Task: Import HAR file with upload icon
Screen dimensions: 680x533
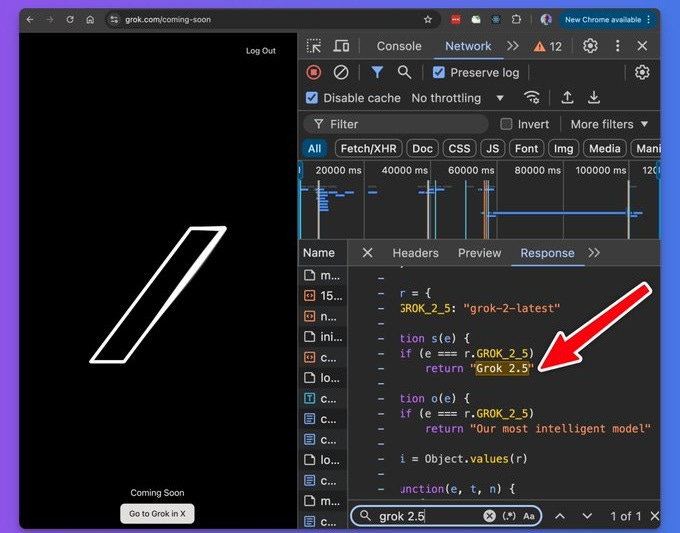Action: [x=567, y=98]
